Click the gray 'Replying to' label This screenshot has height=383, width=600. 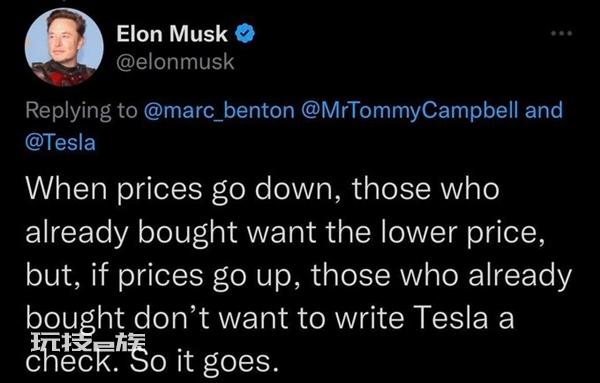tap(81, 111)
